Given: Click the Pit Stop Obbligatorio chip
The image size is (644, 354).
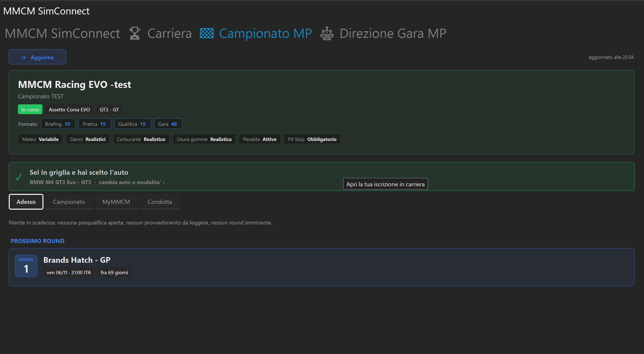Looking at the screenshot, I should tap(312, 139).
